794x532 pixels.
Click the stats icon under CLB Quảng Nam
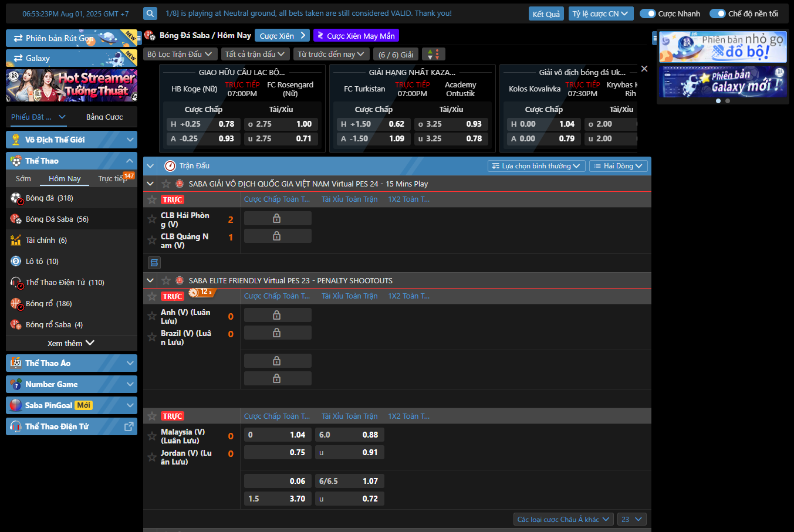point(154,263)
